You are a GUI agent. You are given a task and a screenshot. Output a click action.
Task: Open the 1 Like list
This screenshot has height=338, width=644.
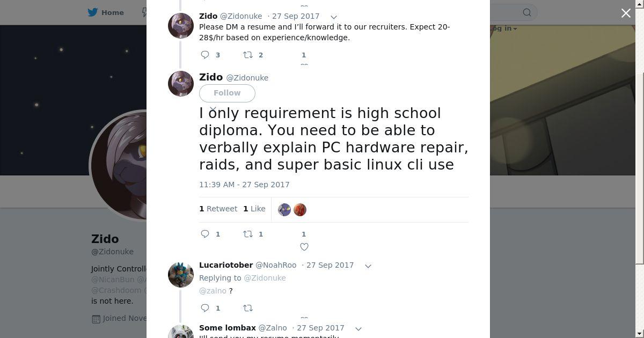click(x=254, y=209)
